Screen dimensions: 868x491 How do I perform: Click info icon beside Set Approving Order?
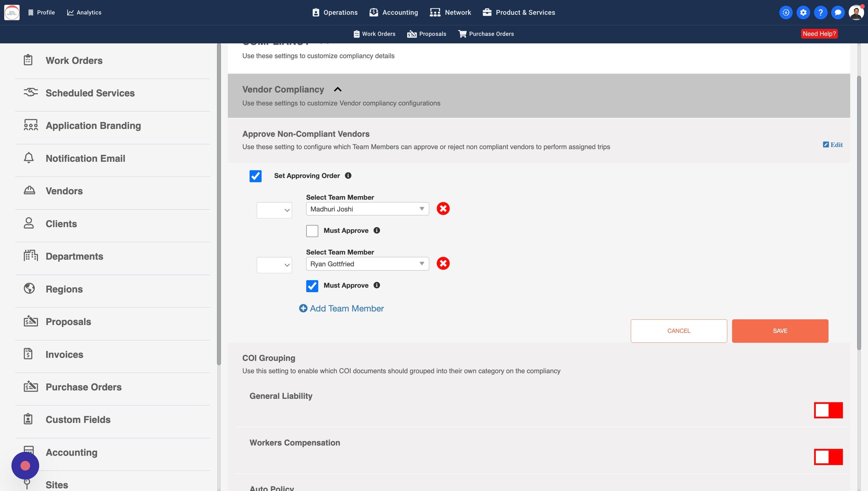pyautogui.click(x=348, y=175)
